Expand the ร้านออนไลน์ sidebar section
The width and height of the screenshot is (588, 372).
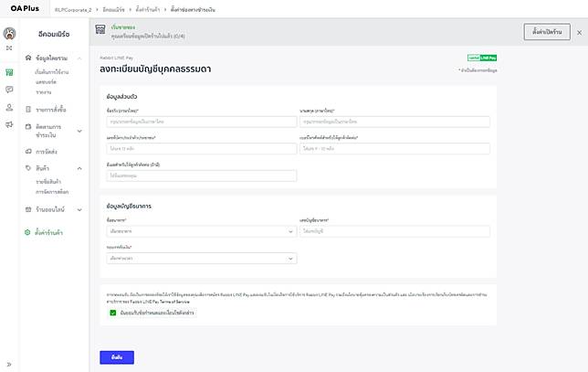[82, 209]
